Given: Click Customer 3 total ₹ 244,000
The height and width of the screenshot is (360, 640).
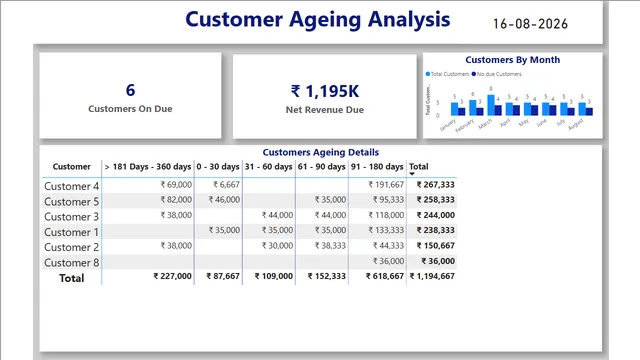Looking at the screenshot, I should click(x=436, y=215).
